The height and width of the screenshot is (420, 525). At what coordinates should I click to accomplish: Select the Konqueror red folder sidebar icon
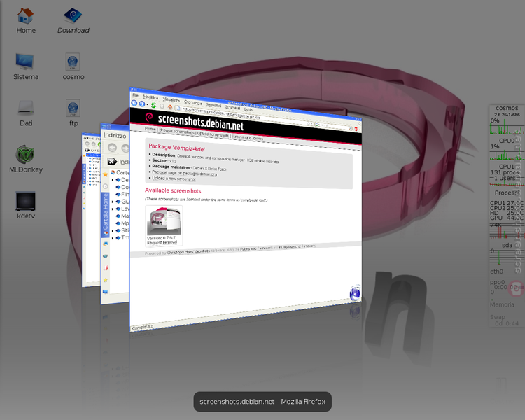click(x=105, y=267)
